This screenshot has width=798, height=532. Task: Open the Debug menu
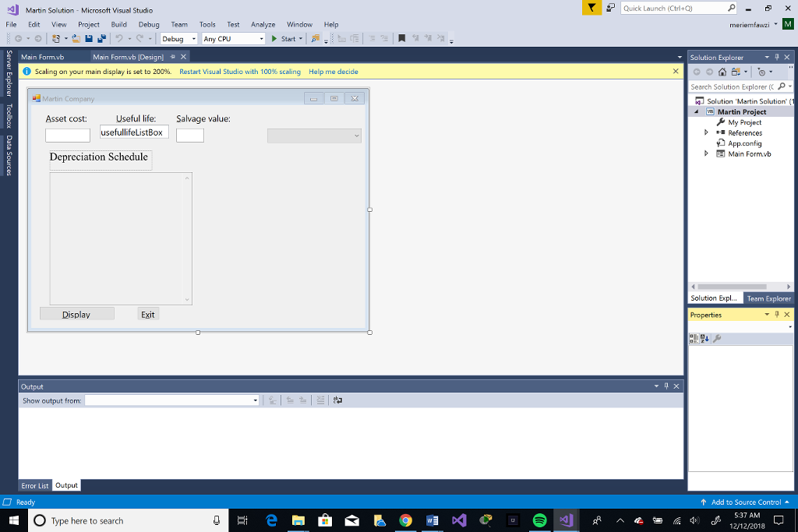[148, 24]
